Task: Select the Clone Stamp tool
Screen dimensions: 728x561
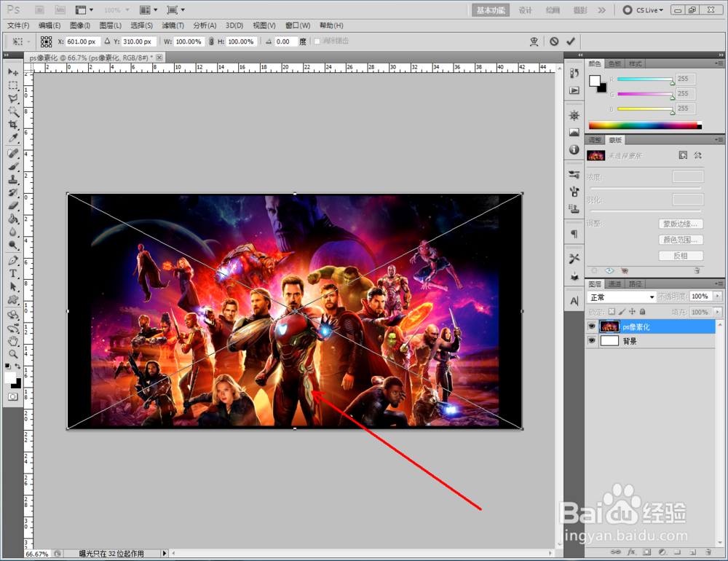Action: 13,179
